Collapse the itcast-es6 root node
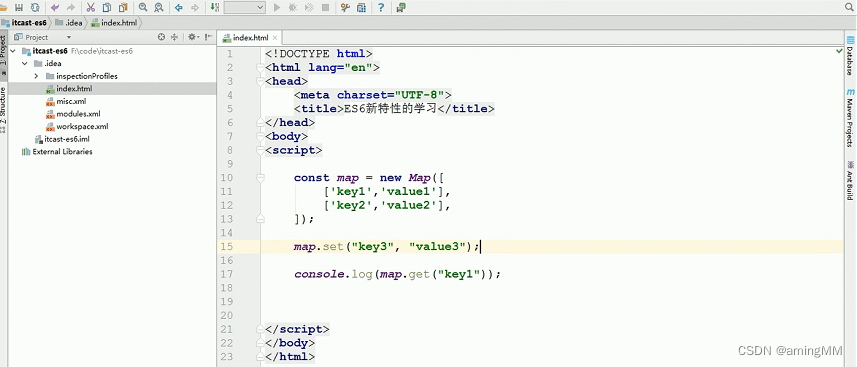 13,51
